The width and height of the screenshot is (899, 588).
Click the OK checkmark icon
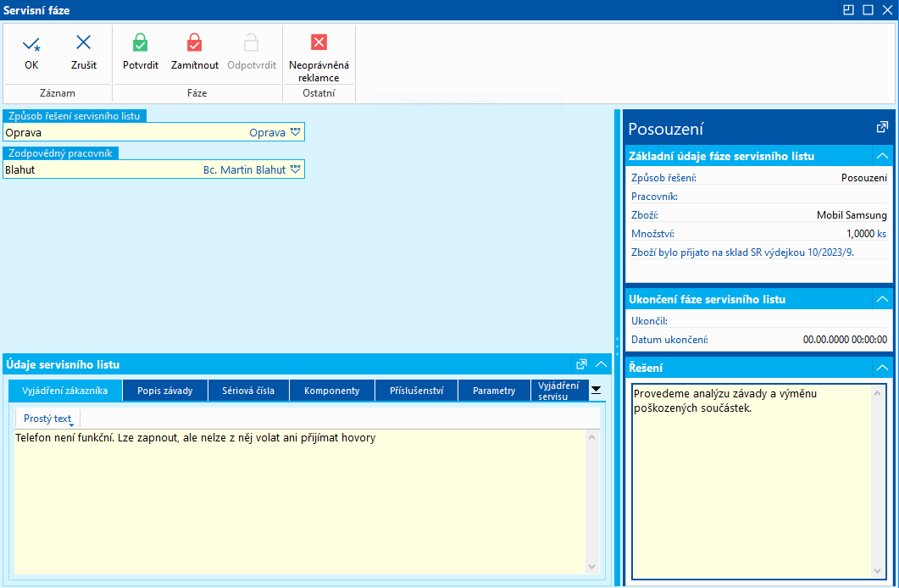31,44
